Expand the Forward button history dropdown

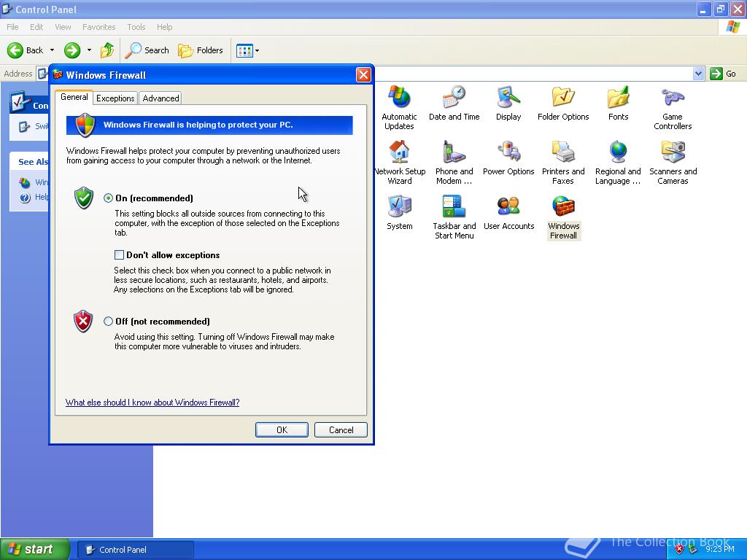click(x=89, y=50)
